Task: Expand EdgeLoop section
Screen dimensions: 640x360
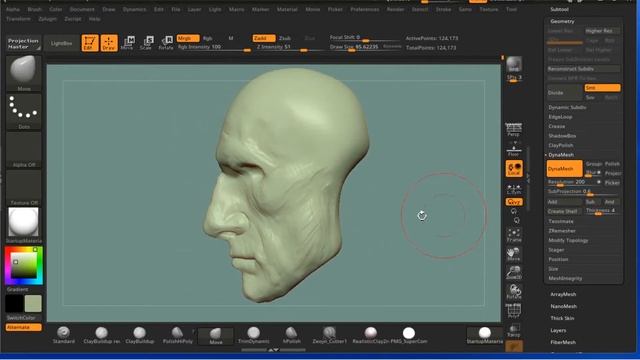Action: pyautogui.click(x=560, y=117)
